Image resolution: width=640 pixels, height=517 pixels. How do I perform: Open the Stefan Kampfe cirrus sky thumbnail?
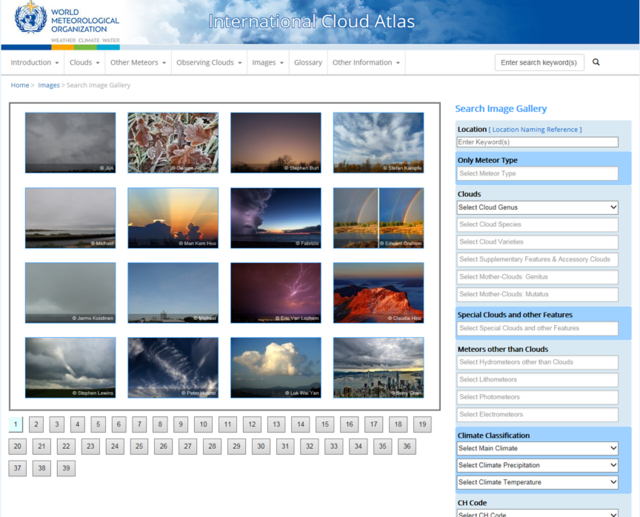[x=378, y=143]
